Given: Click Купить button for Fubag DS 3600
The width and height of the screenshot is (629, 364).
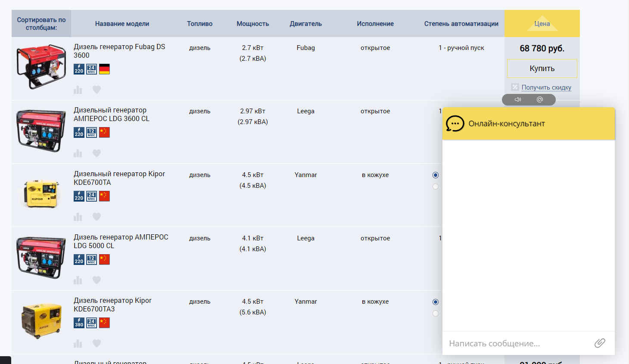Looking at the screenshot, I should pyautogui.click(x=542, y=68).
